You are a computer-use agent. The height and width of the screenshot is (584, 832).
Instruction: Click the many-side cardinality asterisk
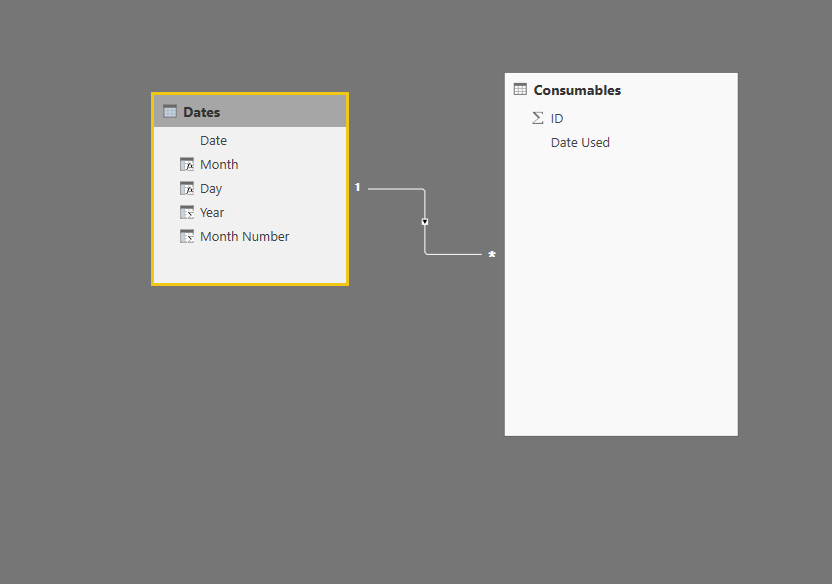coord(492,255)
